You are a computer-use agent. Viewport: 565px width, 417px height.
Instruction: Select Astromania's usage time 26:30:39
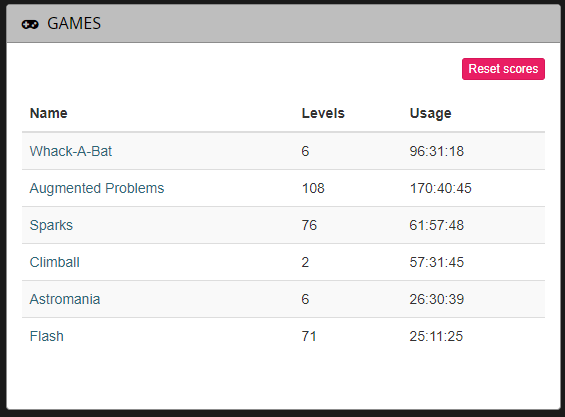[436, 299]
